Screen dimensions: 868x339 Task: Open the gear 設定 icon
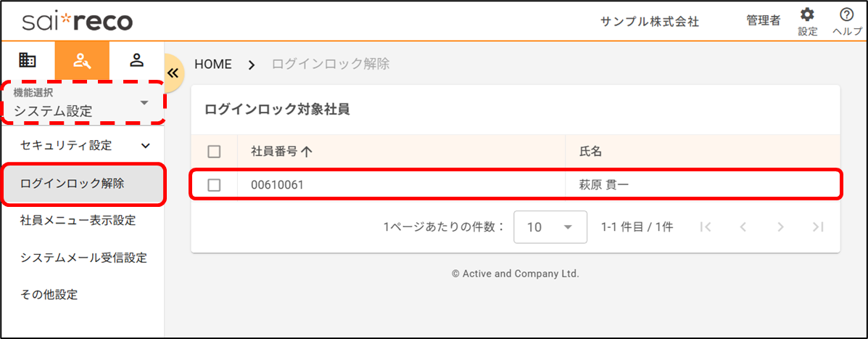pos(807,20)
